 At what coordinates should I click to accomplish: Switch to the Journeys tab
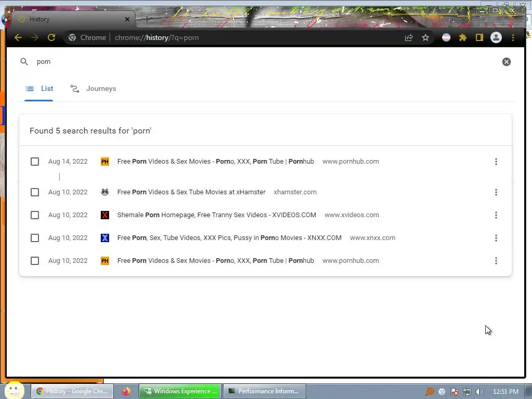click(94, 89)
